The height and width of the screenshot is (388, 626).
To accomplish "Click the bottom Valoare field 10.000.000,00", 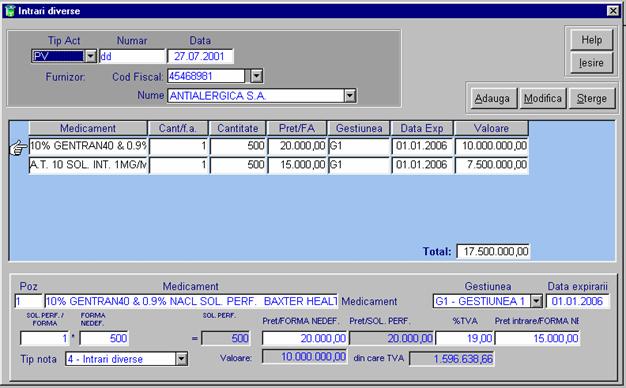I will pyautogui.click(x=304, y=356).
